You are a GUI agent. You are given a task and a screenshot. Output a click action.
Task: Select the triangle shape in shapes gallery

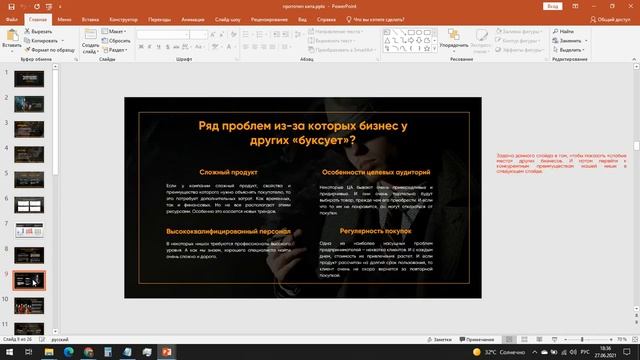tap(387, 40)
